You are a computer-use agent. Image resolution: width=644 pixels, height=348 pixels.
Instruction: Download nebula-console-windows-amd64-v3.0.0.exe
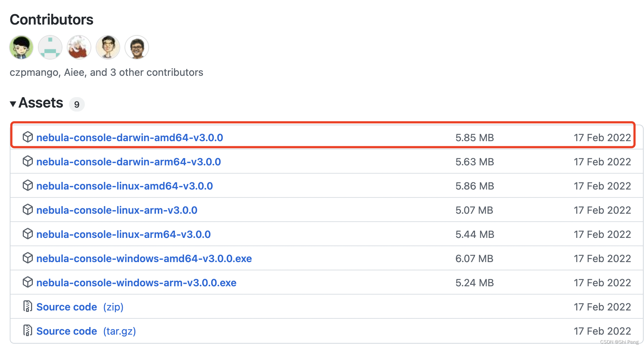click(144, 258)
